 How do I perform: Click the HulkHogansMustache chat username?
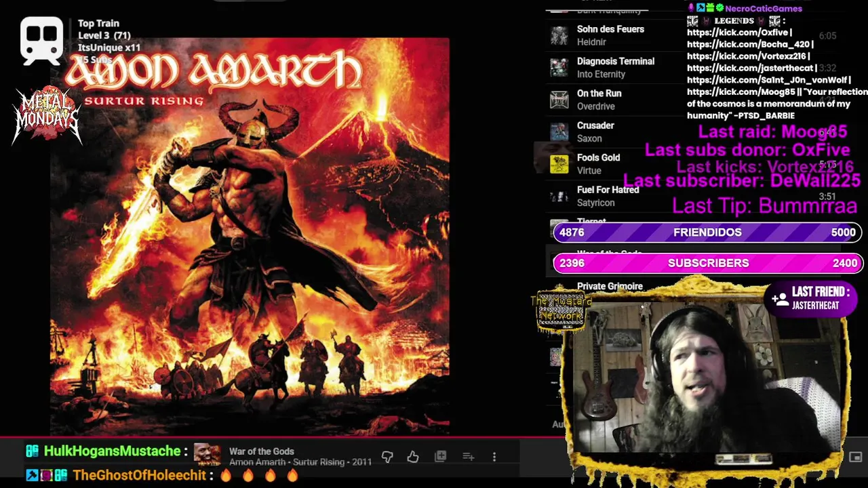(112, 451)
